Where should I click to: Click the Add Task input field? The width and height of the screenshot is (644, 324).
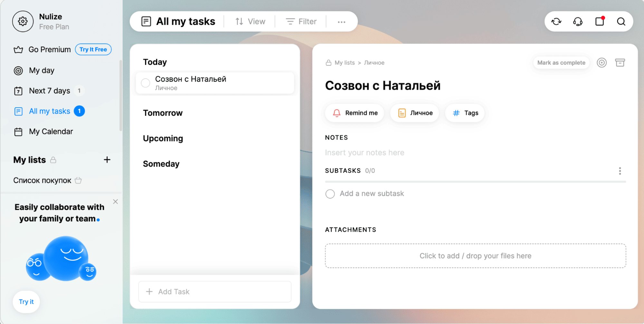pos(215,291)
